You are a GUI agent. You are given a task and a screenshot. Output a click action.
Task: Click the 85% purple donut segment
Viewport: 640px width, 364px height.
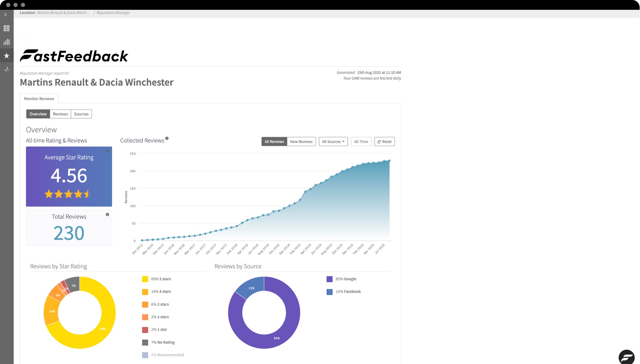point(277,338)
